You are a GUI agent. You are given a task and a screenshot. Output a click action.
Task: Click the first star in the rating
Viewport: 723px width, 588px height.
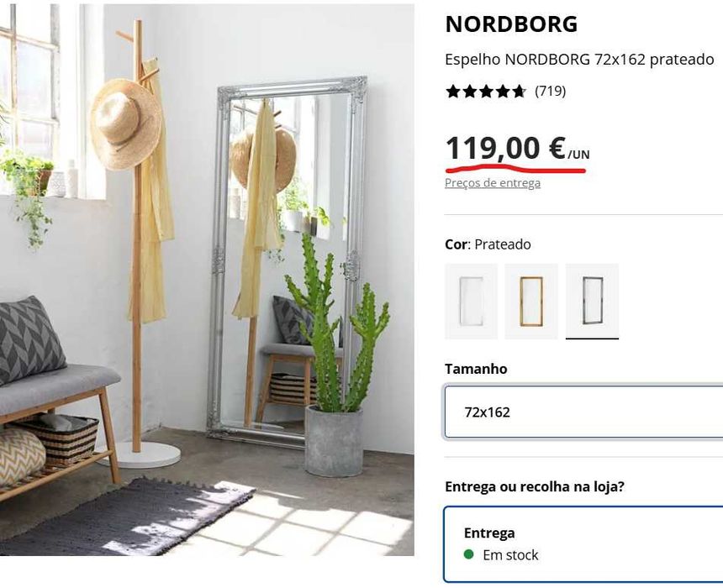pos(454,92)
